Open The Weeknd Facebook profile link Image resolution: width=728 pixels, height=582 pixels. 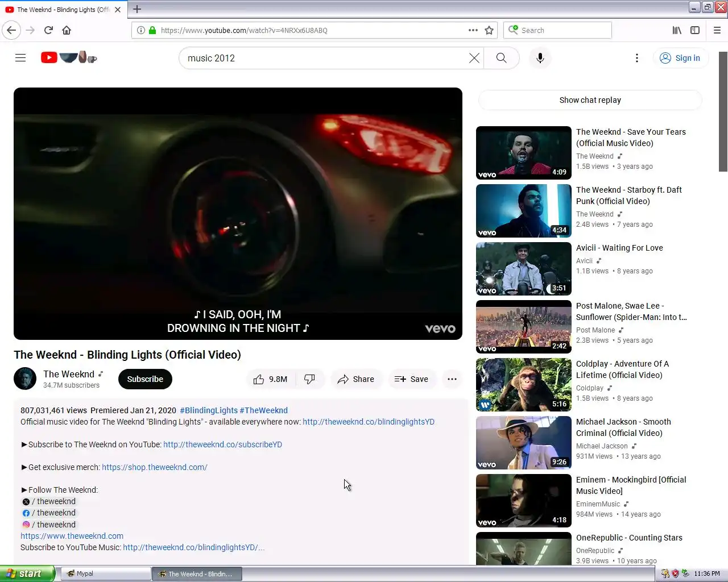(x=49, y=513)
